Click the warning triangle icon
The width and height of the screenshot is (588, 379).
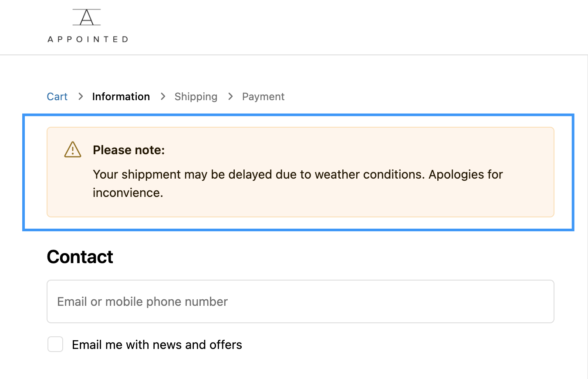(x=73, y=149)
